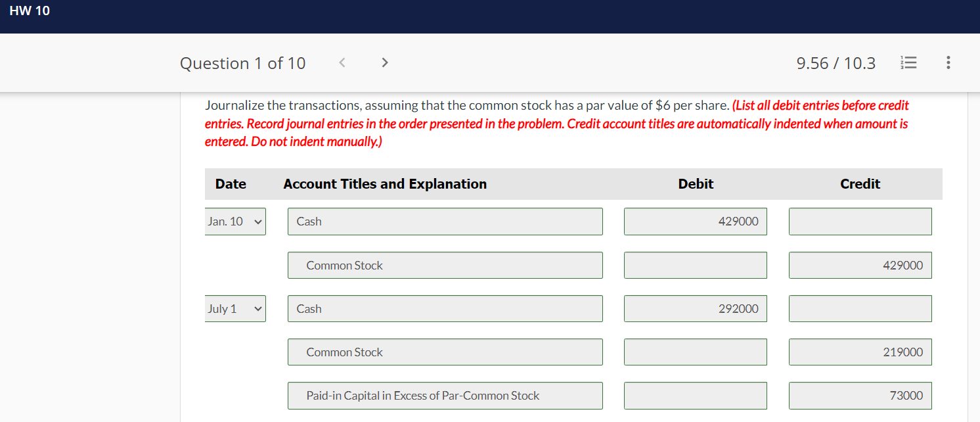This screenshot has width=980, height=422.
Task: Advance using the next question arrow
Action: pyautogui.click(x=384, y=62)
